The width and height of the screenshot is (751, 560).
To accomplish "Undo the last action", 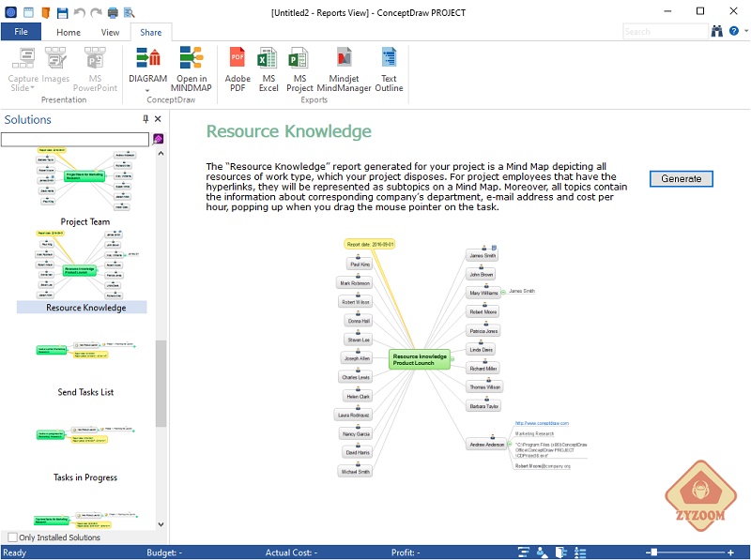I will tap(79, 12).
